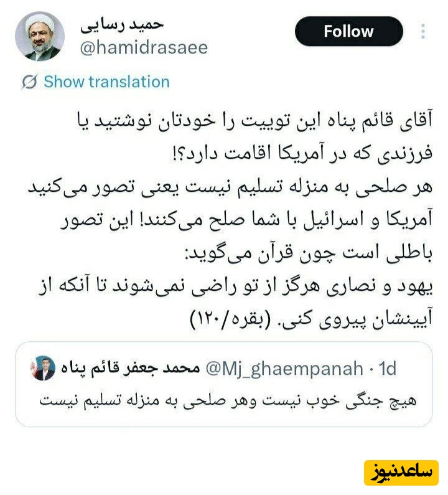Click the tweet line starting فرزندی که در آمریکا
The width and height of the screenshot is (448, 495).
pyautogui.click(x=302, y=153)
